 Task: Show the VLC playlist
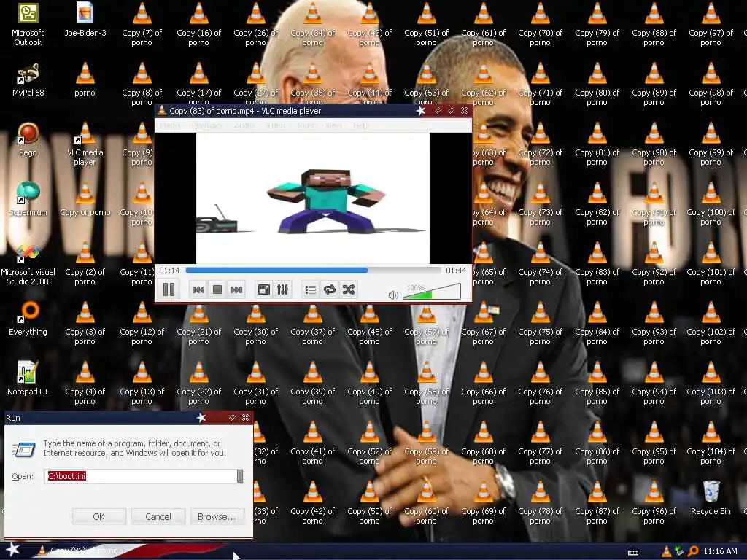pyautogui.click(x=311, y=289)
